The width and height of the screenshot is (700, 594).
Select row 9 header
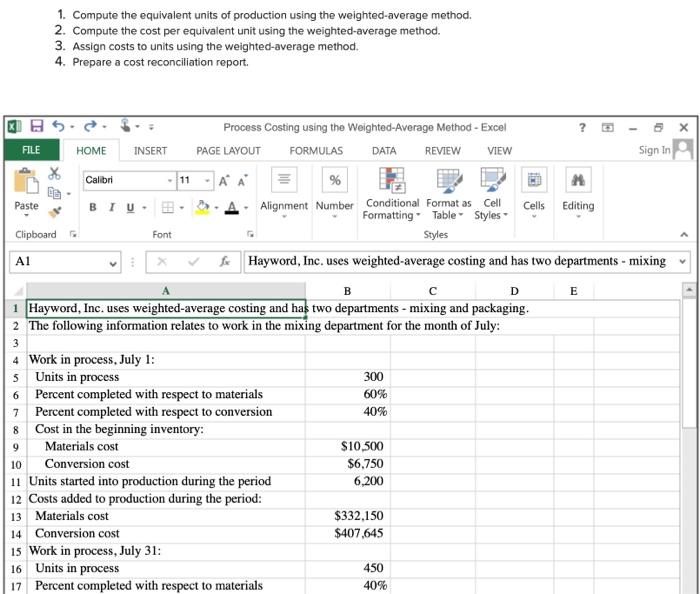pos(16,447)
